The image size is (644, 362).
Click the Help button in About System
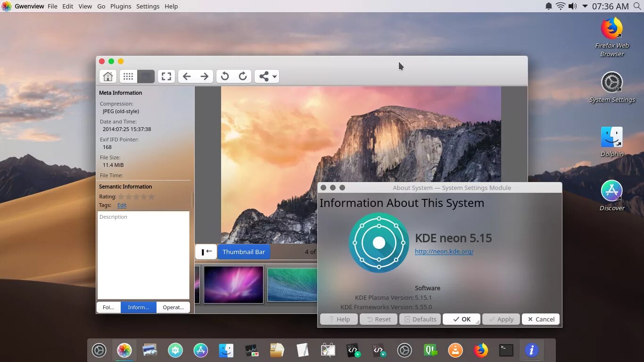point(339,319)
